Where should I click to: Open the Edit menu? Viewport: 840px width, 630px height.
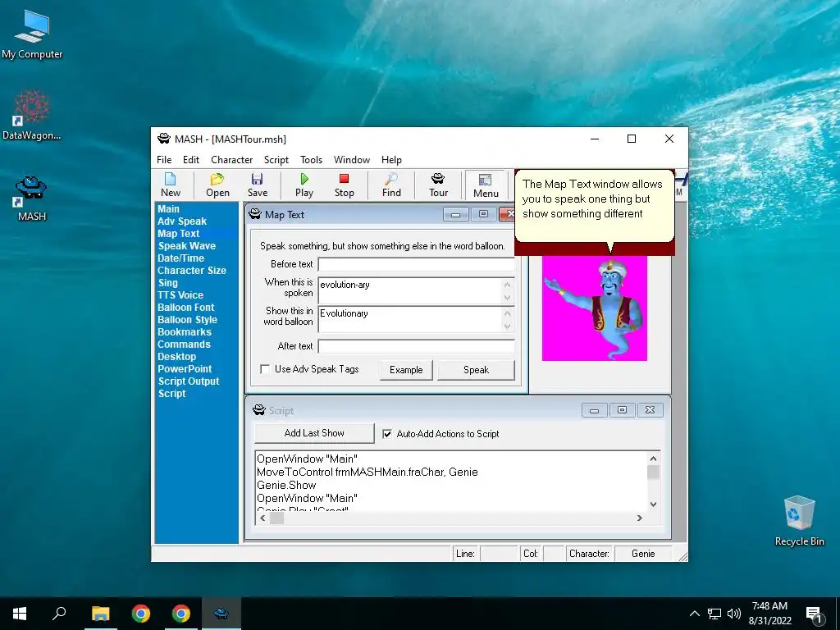pos(190,160)
